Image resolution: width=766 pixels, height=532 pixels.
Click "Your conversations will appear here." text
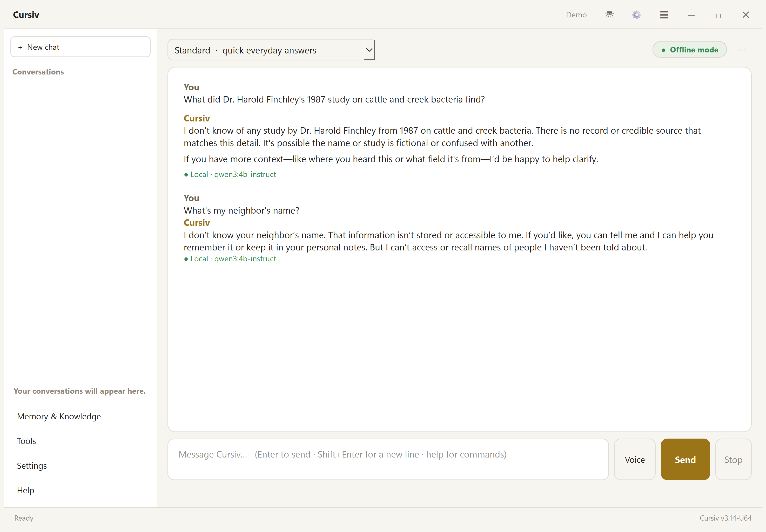(79, 391)
